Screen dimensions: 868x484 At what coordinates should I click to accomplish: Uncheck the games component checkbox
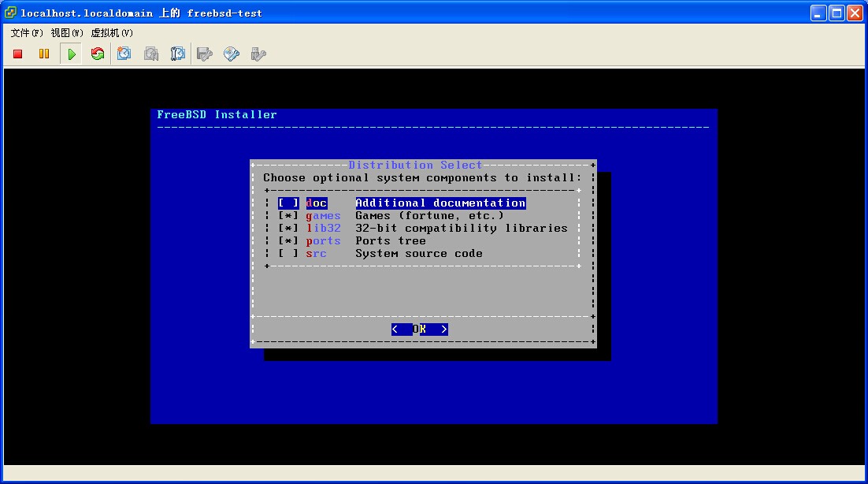[288, 215]
